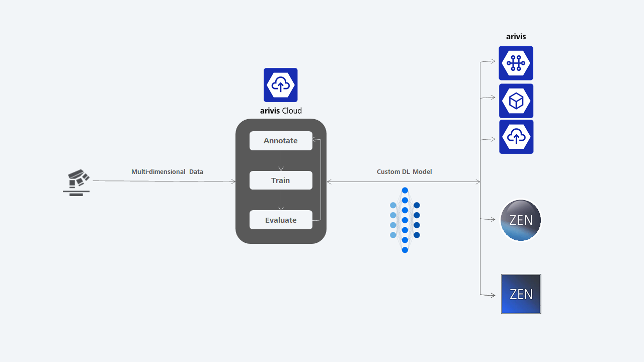Click the 'arivis' heading on the right

[x=516, y=37]
